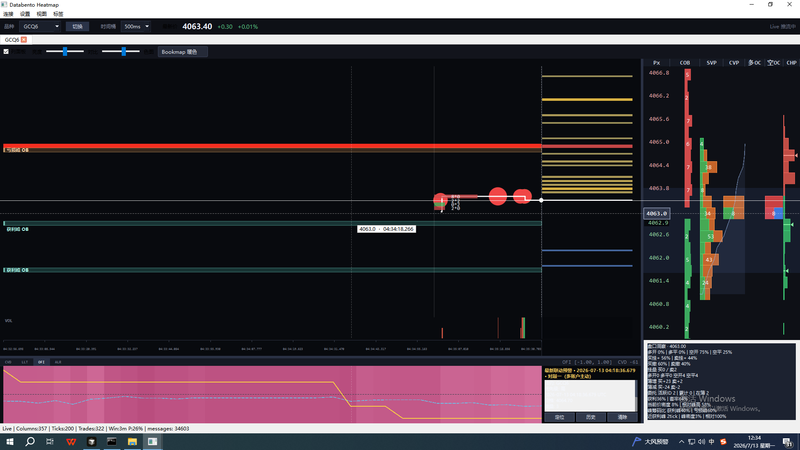This screenshot has height=450, width=800.
Task: Open the 标签 menu in the menu bar
Action: click(58, 14)
